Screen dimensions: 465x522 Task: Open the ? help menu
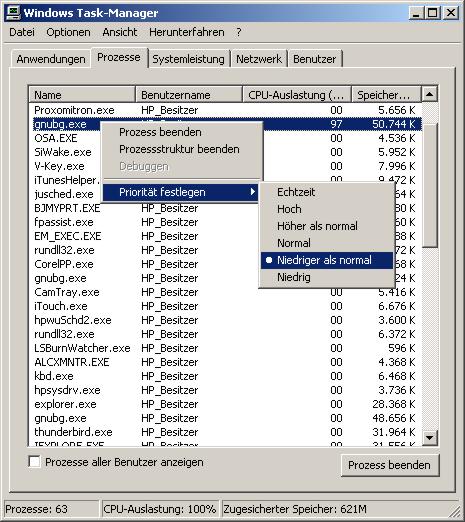239,32
